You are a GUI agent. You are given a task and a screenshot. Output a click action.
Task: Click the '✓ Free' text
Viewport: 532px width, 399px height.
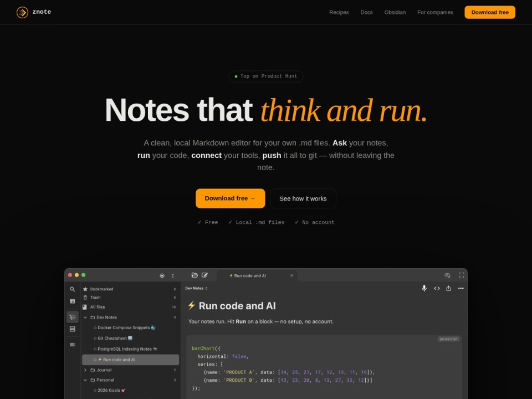pyautogui.click(x=208, y=222)
